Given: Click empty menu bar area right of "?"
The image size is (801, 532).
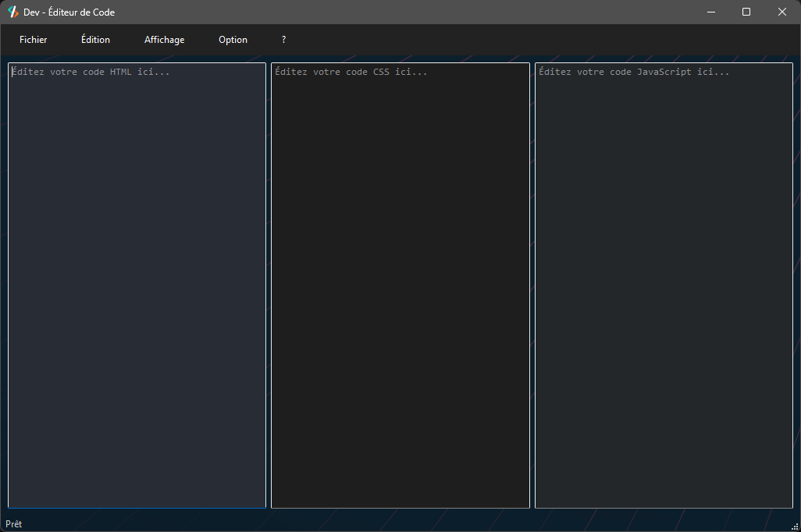Looking at the screenshot, I should pyautogui.click(x=531, y=40).
